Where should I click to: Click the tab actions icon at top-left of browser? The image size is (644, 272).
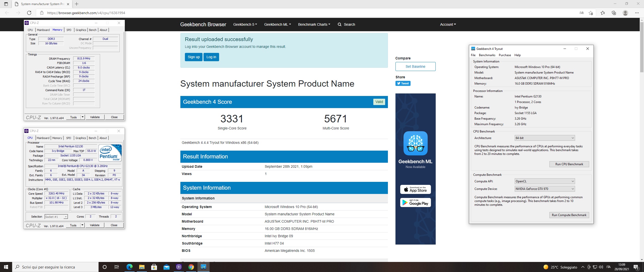6,4
